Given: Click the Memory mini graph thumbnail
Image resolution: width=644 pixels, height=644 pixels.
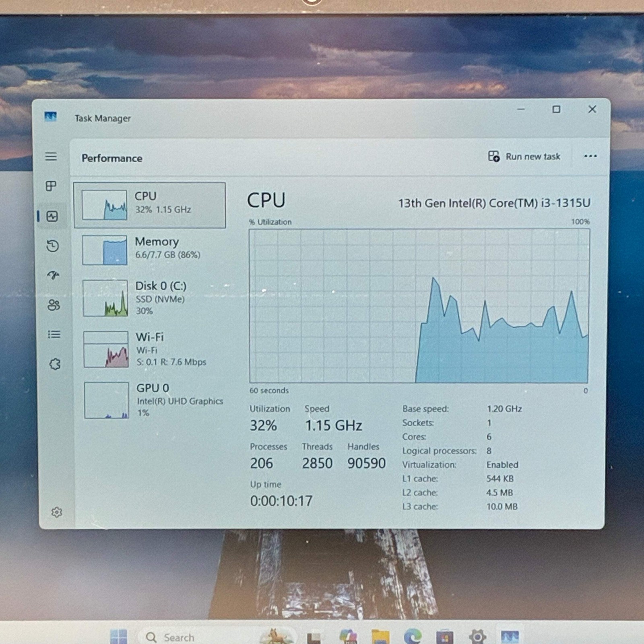Looking at the screenshot, I should [x=105, y=250].
